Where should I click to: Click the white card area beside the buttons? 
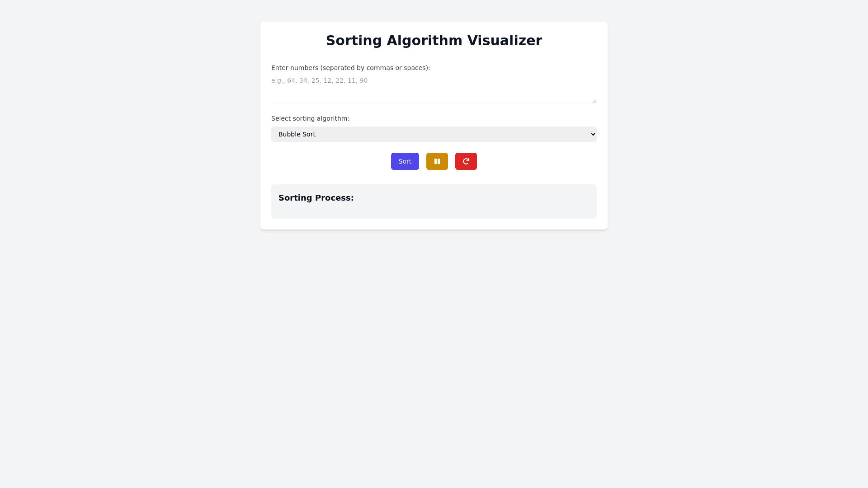pos(542,161)
